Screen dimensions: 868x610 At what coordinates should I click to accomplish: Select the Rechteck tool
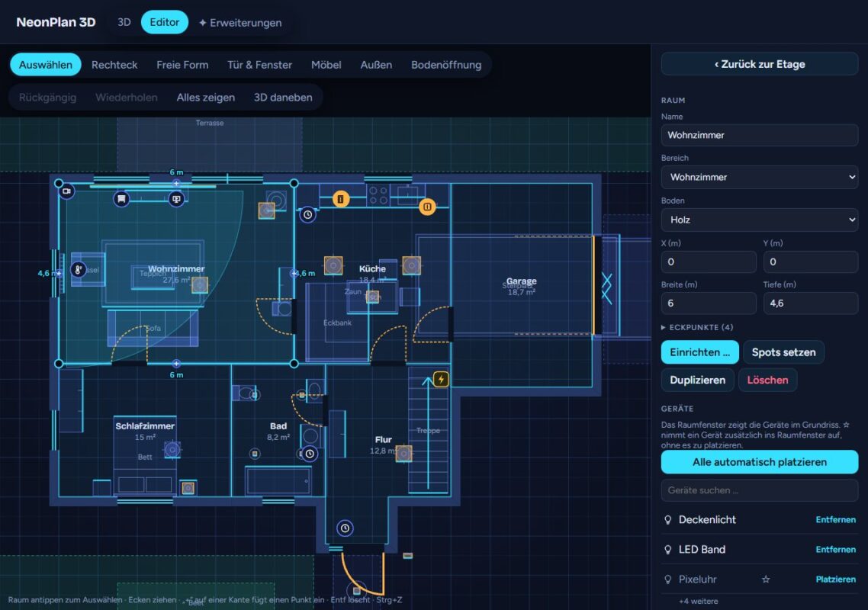point(114,65)
